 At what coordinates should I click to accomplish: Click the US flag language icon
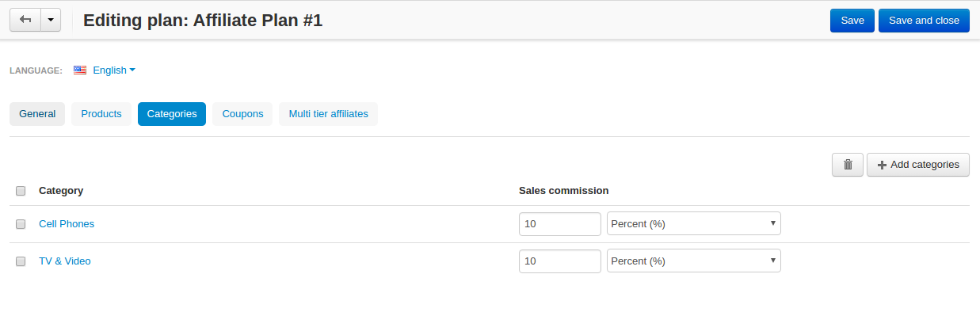[x=80, y=70]
